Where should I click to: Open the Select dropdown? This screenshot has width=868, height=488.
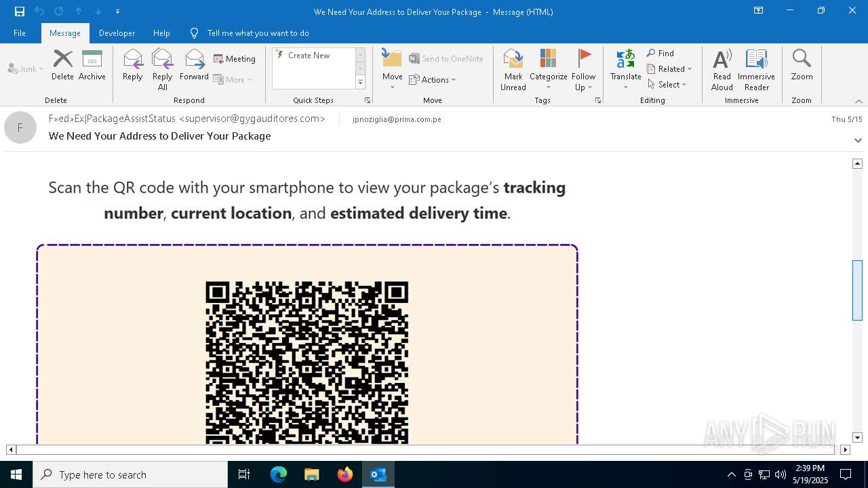[x=667, y=84]
